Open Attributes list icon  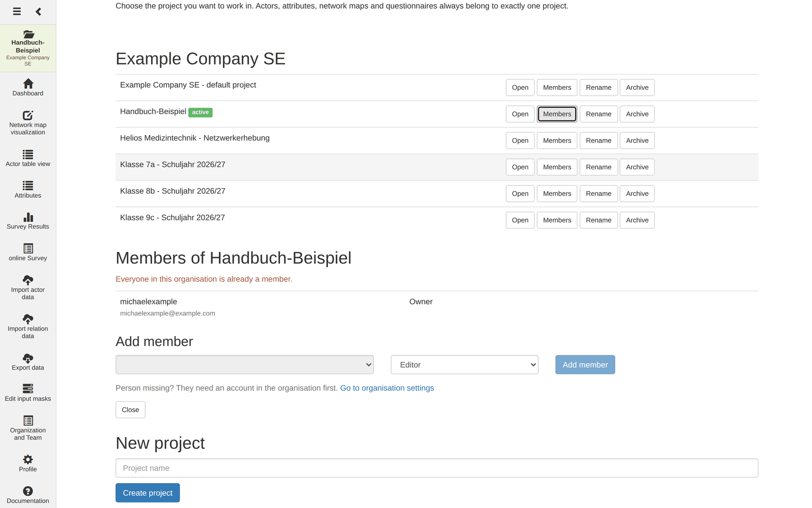[x=28, y=186]
